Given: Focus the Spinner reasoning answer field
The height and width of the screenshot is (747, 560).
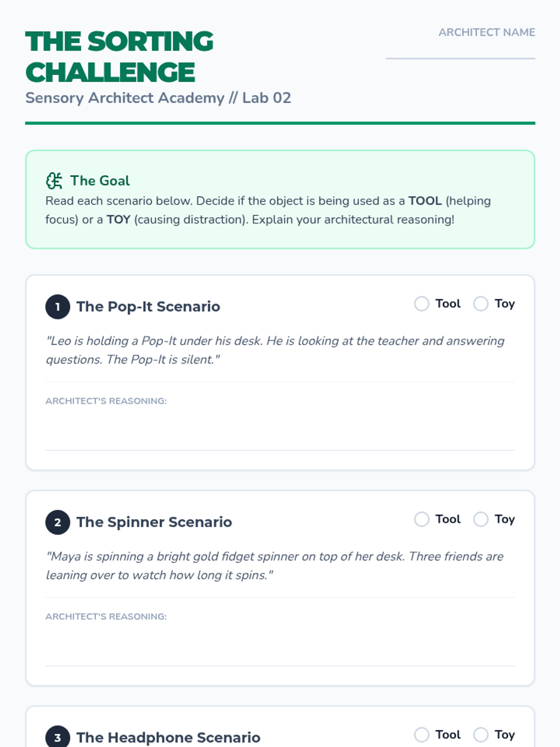Looking at the screenshot, I should 280,645.
